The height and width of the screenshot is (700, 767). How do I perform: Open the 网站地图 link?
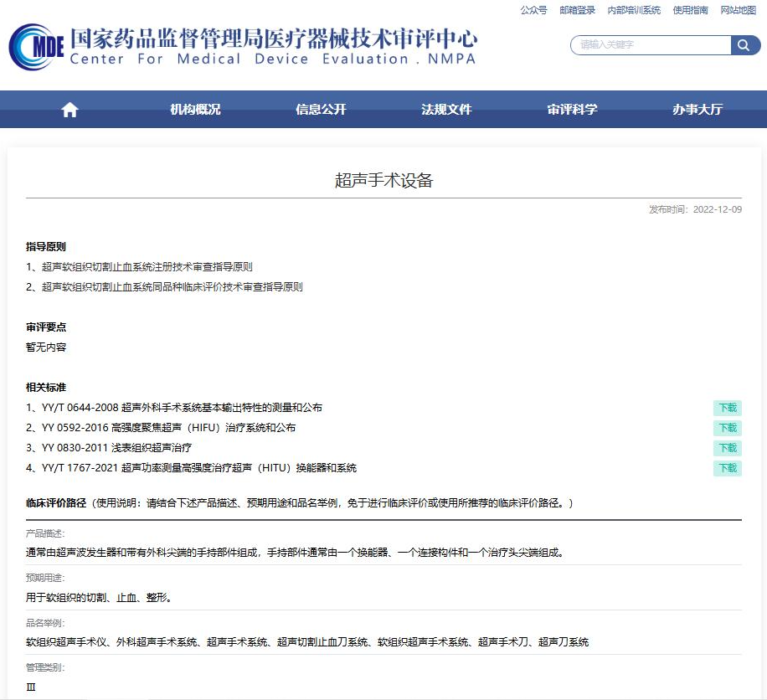pyautogui.click(x=738, y=10)
